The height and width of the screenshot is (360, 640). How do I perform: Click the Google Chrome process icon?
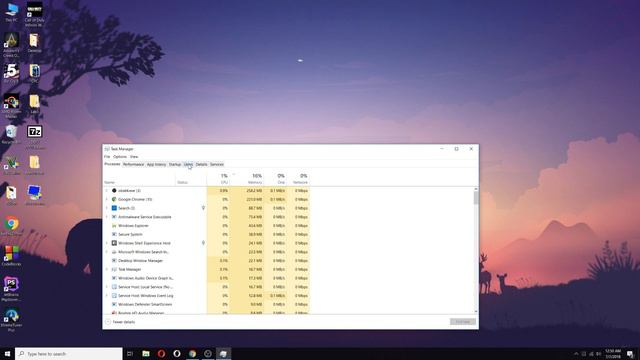[x=114, y=199]
